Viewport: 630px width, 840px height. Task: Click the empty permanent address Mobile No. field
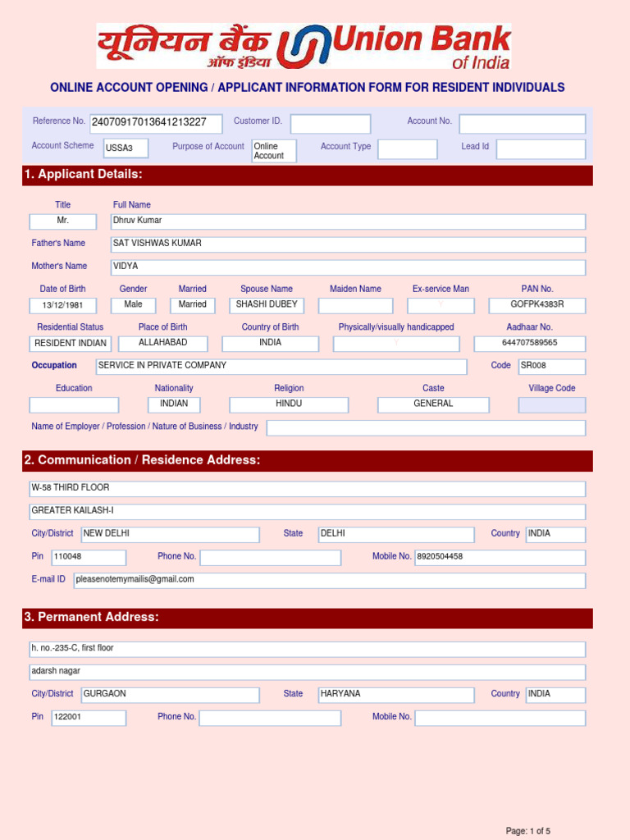click(500, 718)
